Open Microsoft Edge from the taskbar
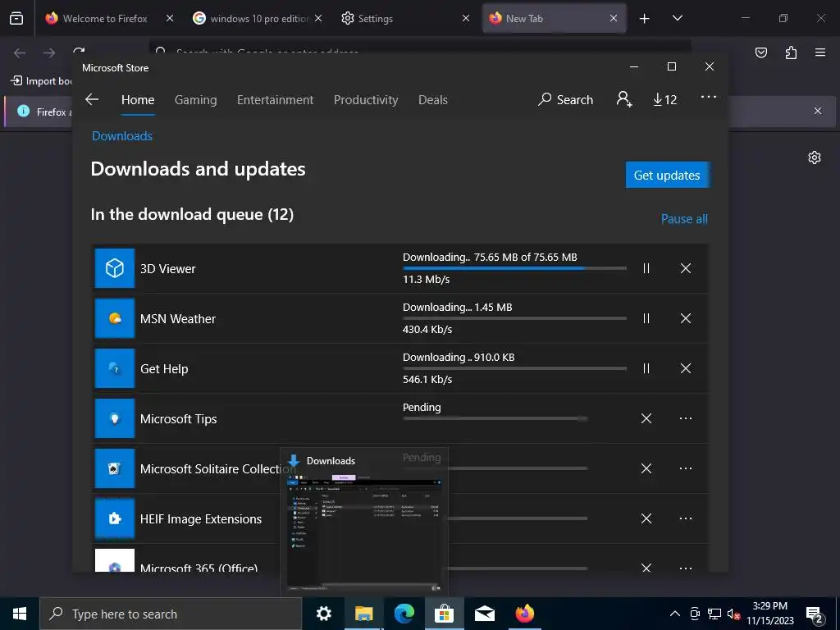This screenshot has height=630, width=840. (404, 614)
